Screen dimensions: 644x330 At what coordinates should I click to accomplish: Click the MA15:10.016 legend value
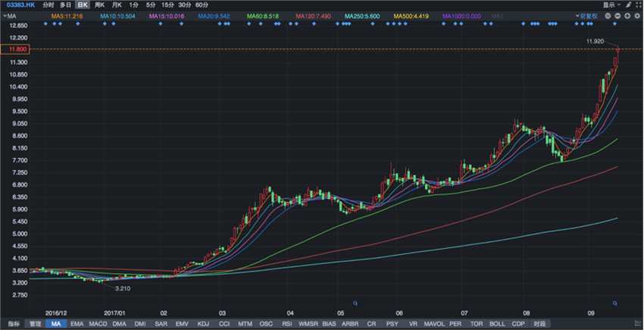tap(167, 16)
